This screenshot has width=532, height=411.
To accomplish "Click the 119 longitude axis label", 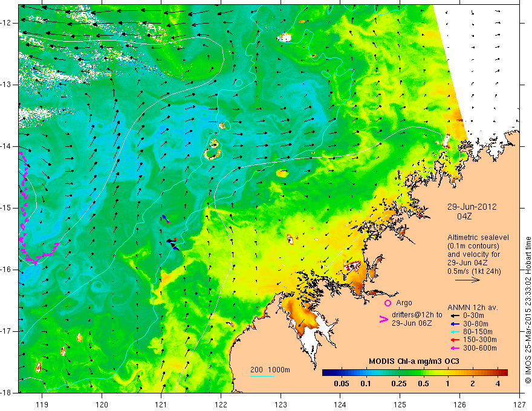I will tap(42, 404).
